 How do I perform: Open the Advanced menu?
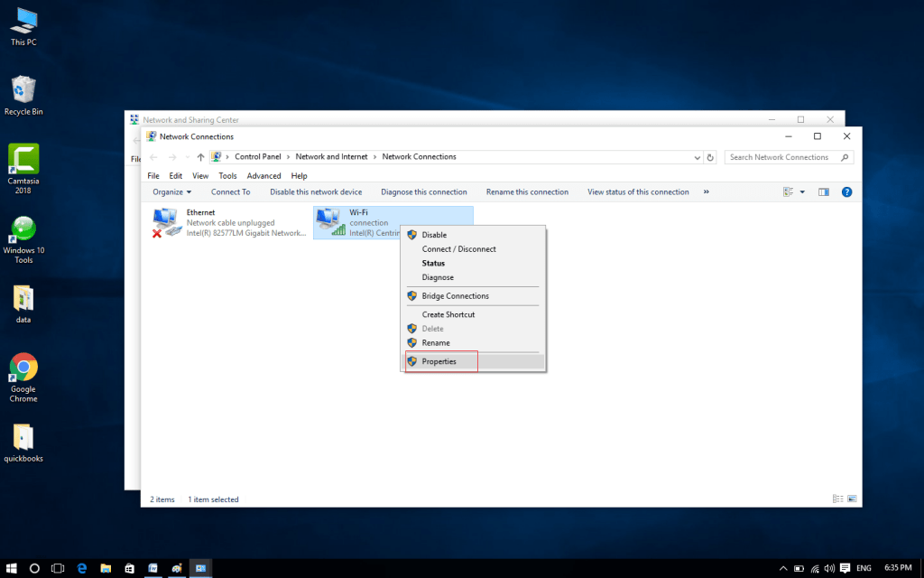(263, 175)
